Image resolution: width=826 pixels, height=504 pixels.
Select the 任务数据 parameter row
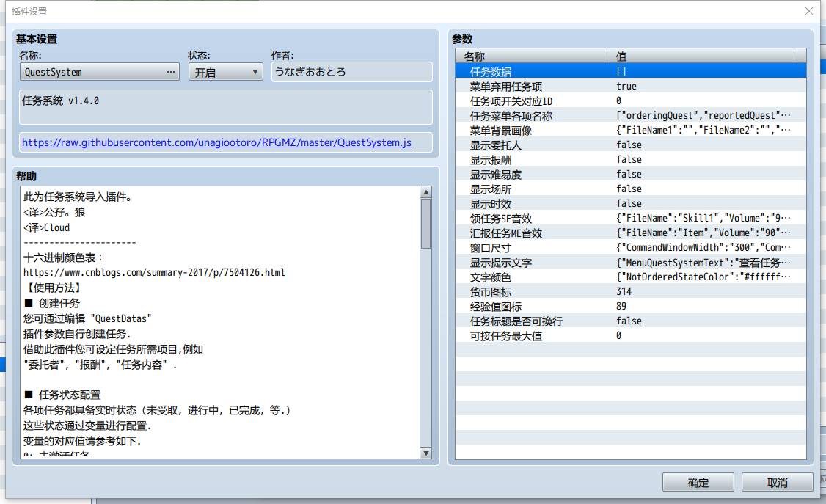631,71
